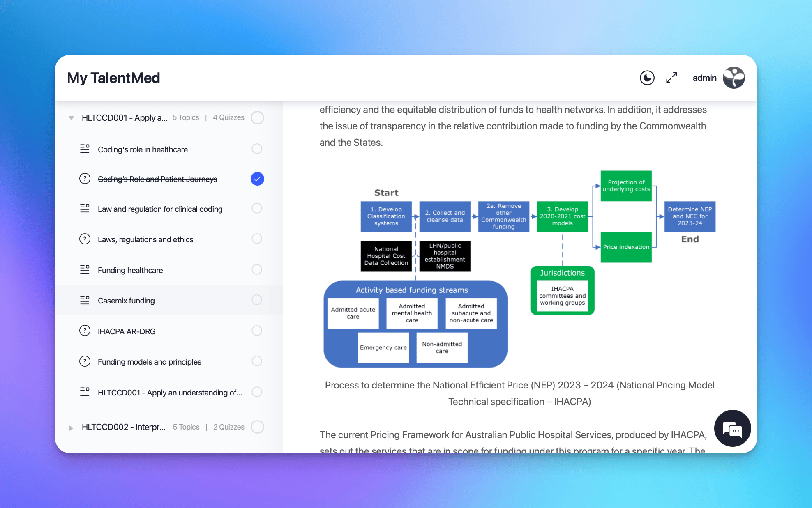Mark Laws, regulations and ethics complete
The image size is (812, 508).
coord(257,239)
